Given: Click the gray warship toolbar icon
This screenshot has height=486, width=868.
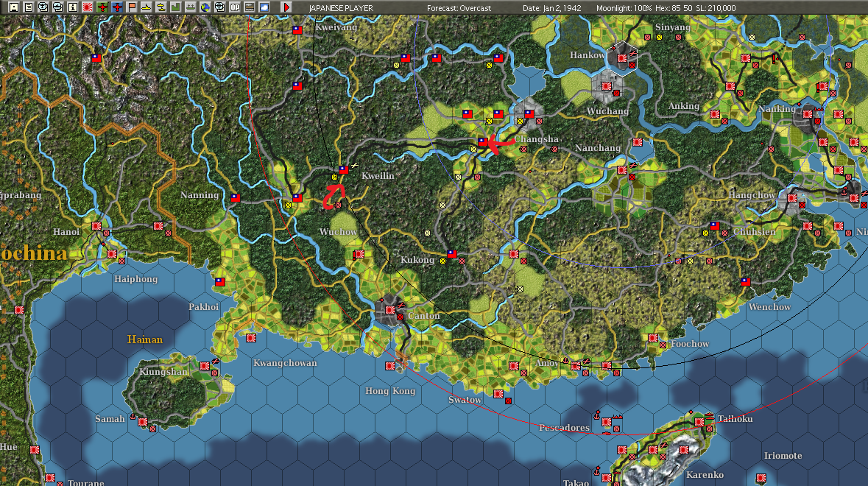Looking at the screenshot, I should (191, 7).
